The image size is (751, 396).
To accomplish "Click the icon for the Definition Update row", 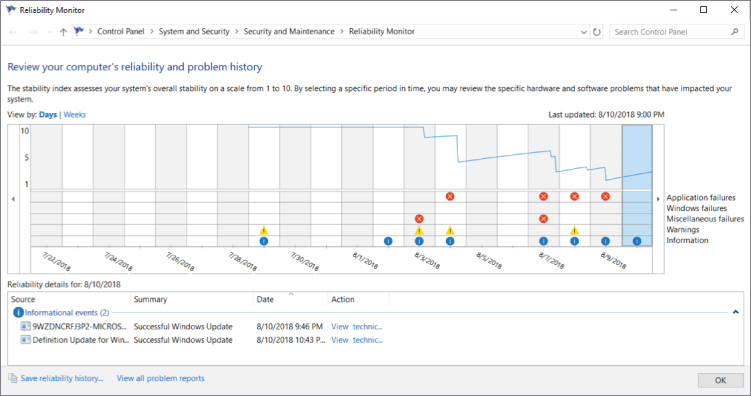I will (25, 339).
